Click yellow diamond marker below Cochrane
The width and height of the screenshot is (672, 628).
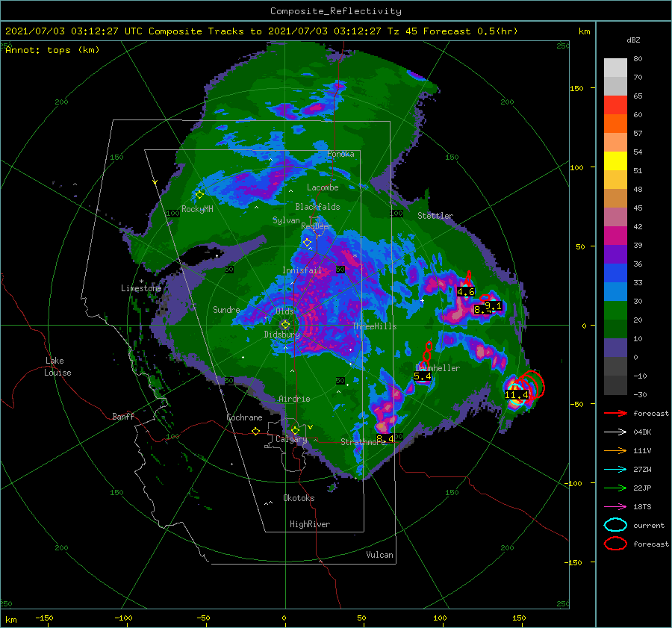click(255, 431)
